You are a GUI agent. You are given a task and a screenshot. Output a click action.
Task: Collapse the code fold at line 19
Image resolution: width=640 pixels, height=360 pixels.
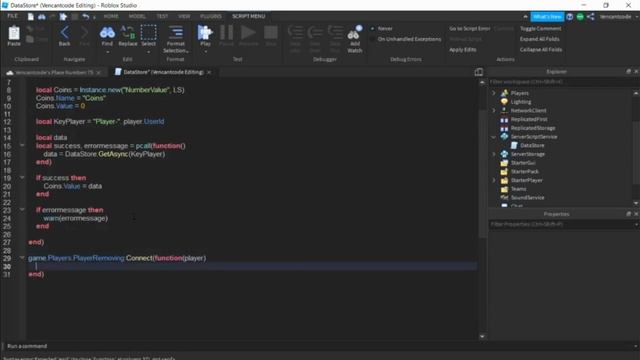pos(22,178)
